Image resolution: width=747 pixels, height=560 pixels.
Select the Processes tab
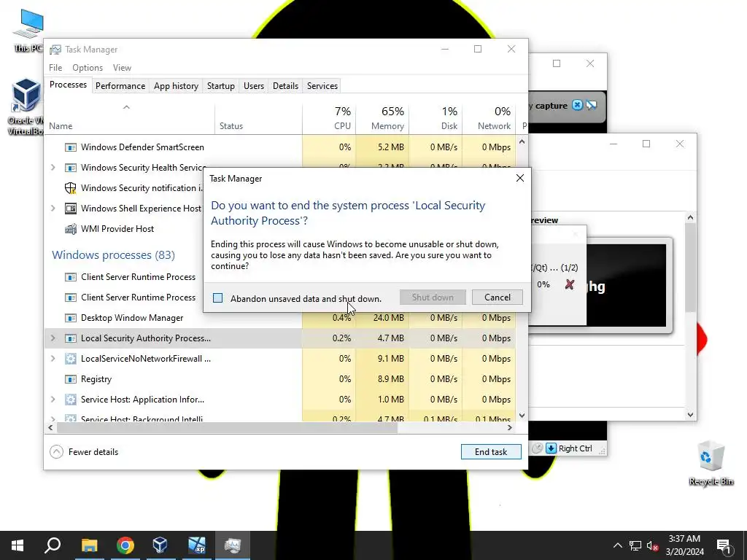pos(68,85)
